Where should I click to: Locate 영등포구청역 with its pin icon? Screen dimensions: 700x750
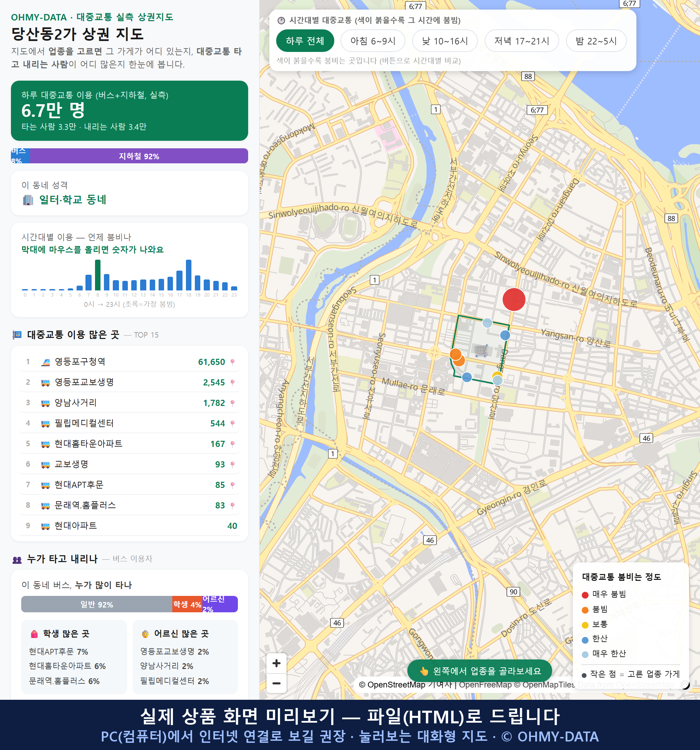tap(232, 362)
